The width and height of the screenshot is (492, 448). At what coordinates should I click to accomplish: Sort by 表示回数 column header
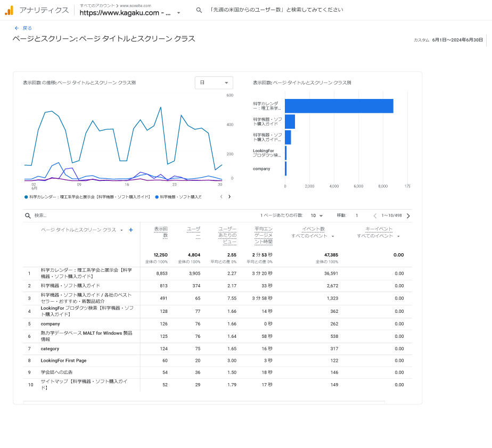161,233
